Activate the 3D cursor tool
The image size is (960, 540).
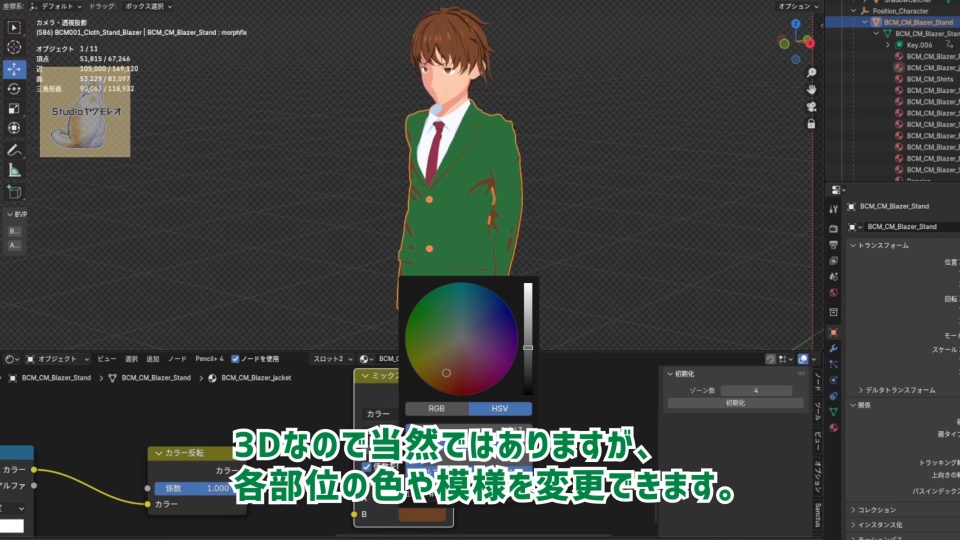tap(13, 48)
